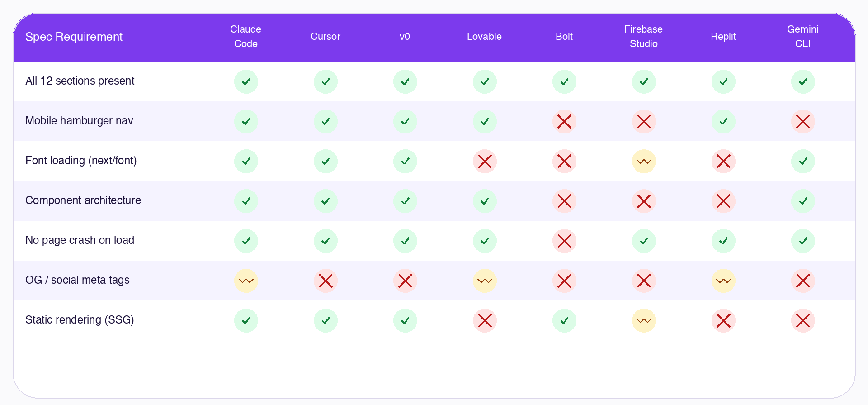Select the 'No page crash on load' row label
The width and height of the screenshot is (868, 405).
(80, 240)
